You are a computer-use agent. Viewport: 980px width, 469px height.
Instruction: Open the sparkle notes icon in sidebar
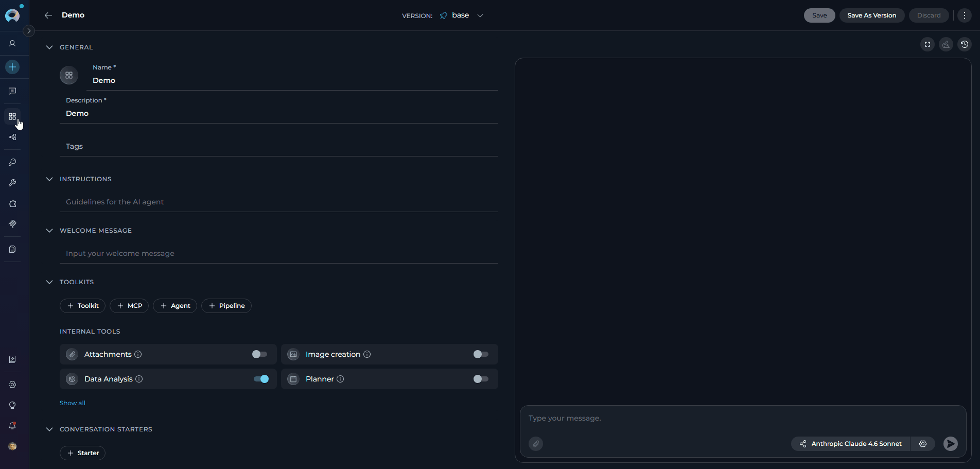[x=12, y=359]
